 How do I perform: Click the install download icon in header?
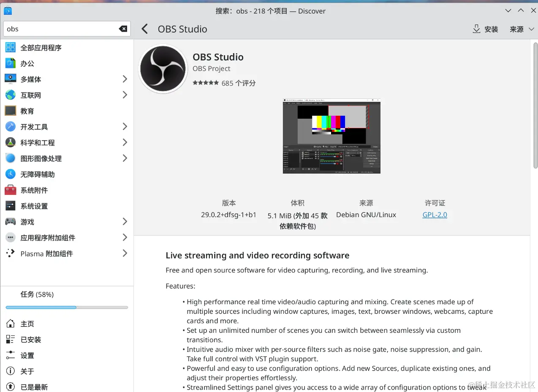[x=476, y=29]
